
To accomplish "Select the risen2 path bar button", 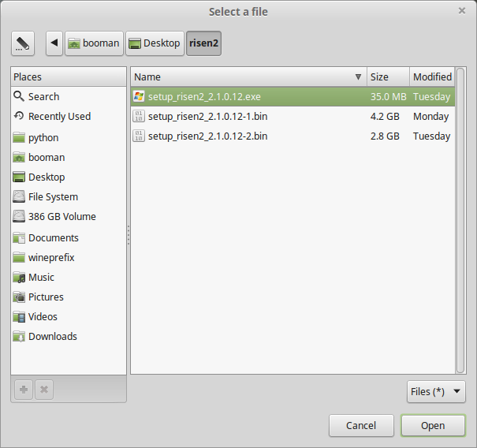I will [x=204, y=43].
